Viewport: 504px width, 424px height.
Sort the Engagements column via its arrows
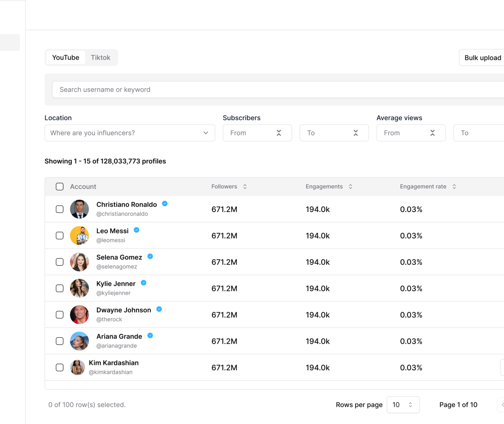350,187
